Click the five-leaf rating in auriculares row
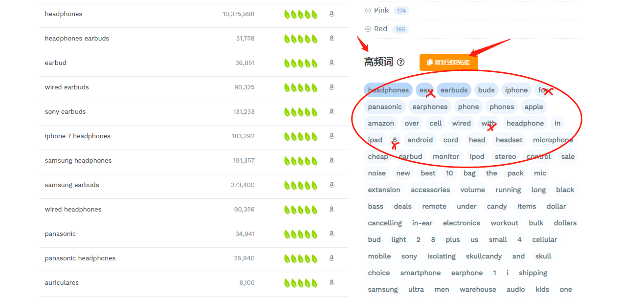Screen dimensions: 644x298 (301, 283)
